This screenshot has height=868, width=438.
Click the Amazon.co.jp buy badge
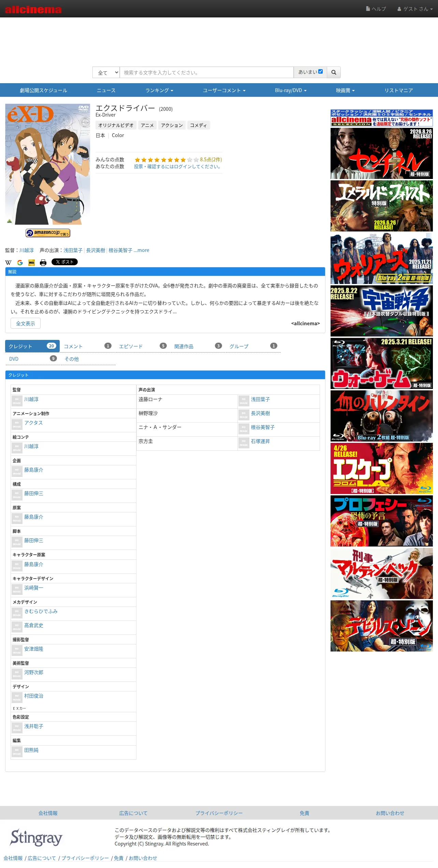coord(48,233)
